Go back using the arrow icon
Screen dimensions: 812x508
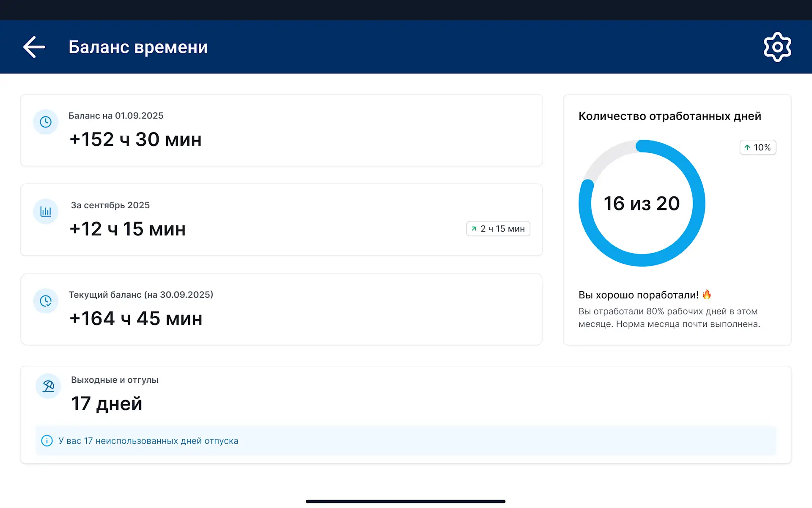34,47
